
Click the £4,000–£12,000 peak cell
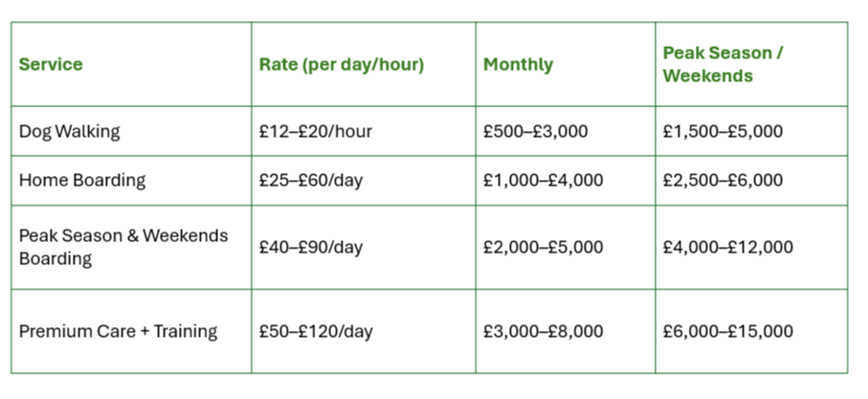pyautogui.click(x=727, y=247)
